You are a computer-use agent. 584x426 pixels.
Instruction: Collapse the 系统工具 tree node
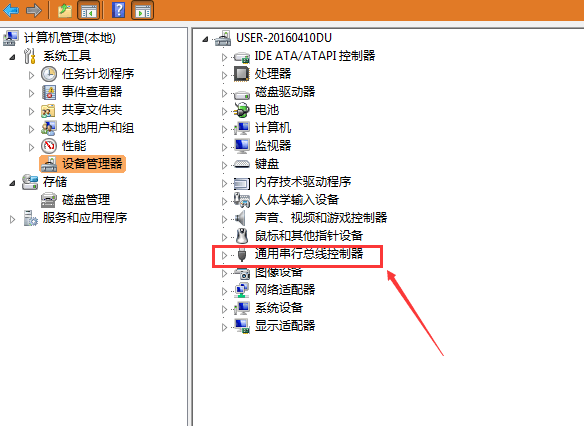click(12, 57)
